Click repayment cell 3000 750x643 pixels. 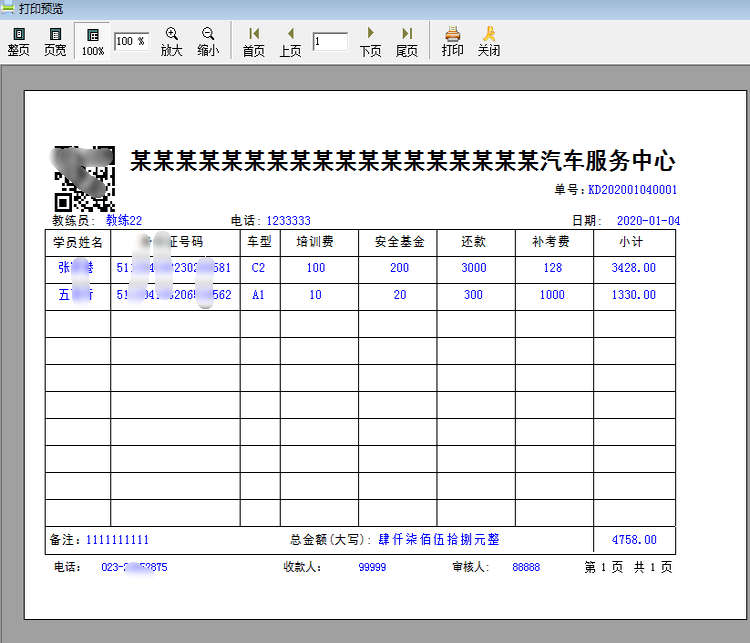point(474,268)
